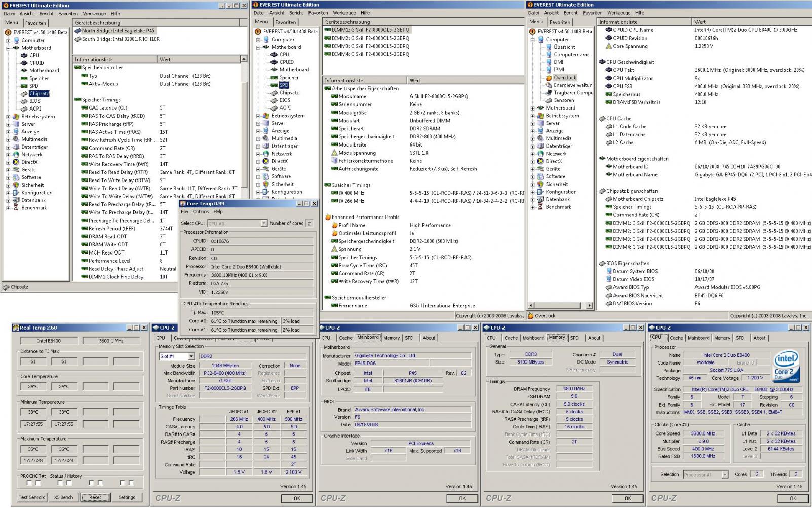Open DMI entry in rightmost EVEREST tree

point(559,62)
